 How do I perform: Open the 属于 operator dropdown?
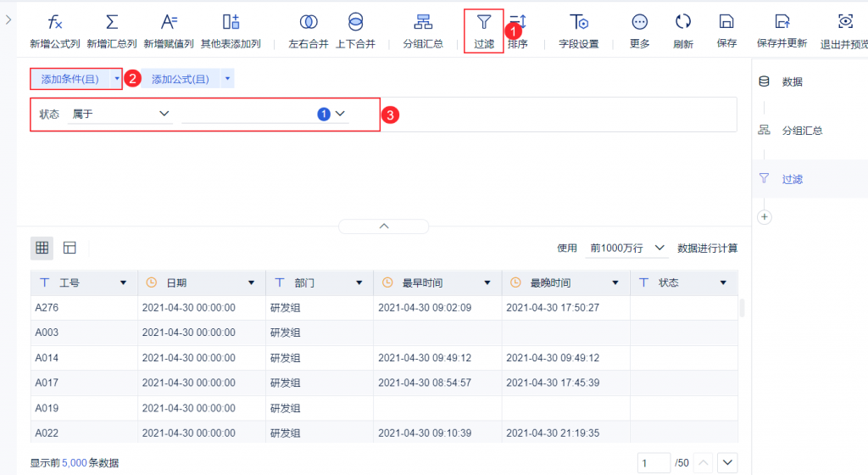tap(120, 114)
